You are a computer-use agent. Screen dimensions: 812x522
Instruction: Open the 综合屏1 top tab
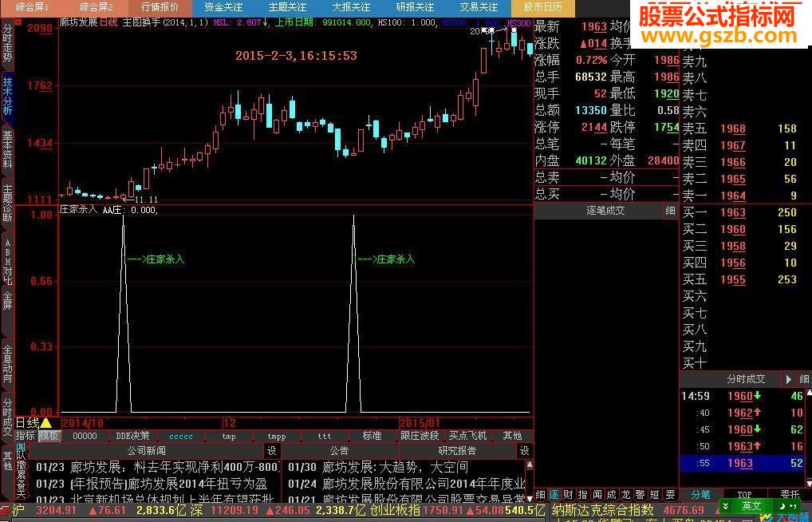tap(32, 7)
